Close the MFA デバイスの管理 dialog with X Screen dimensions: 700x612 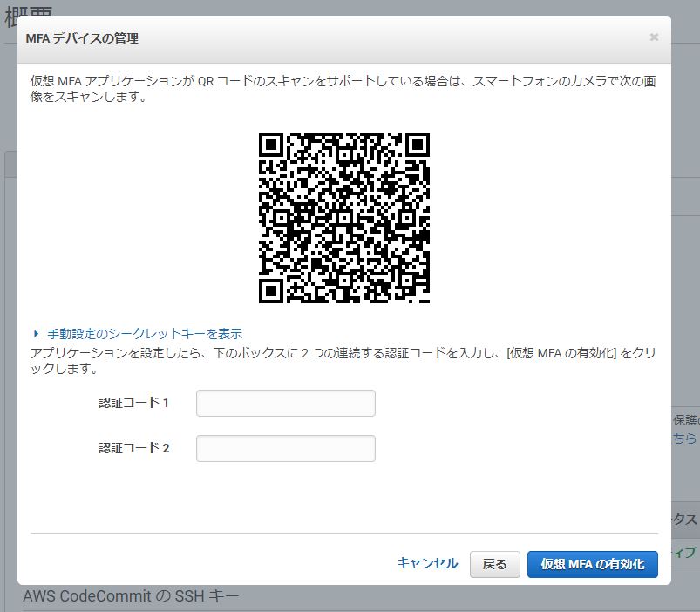point(654,37)
